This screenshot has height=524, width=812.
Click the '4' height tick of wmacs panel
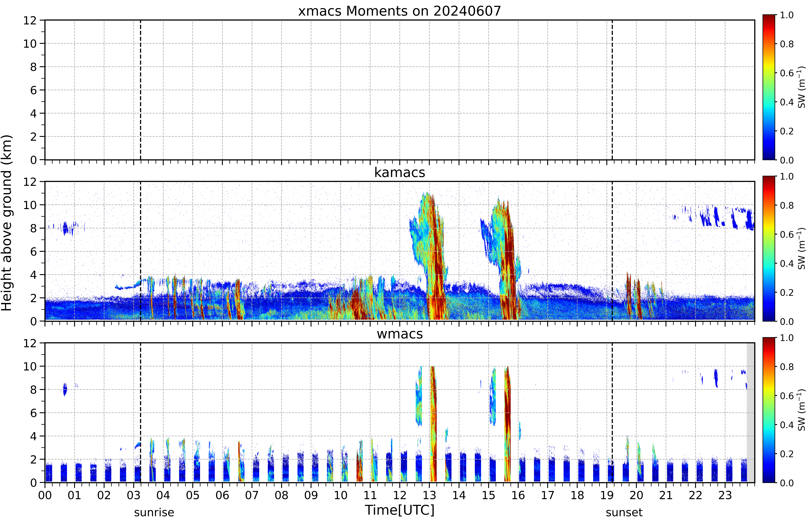pyautogui.click(x=33, y=436)
